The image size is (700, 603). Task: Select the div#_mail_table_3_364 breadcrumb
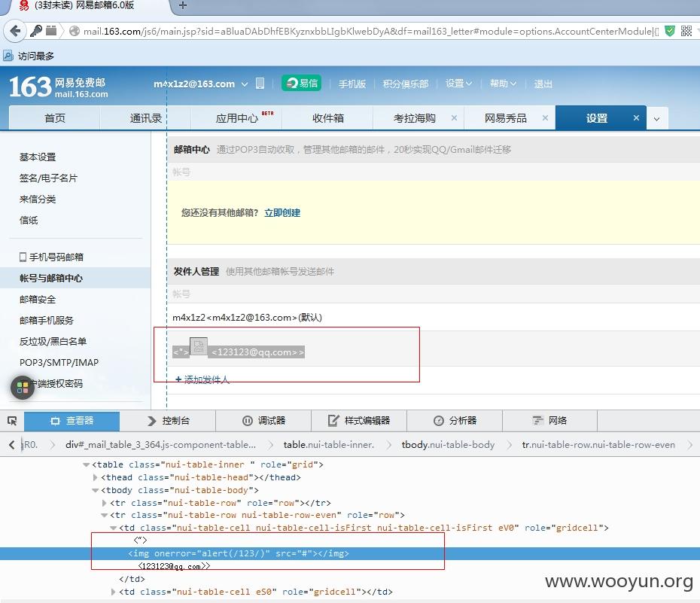(161, 445)
